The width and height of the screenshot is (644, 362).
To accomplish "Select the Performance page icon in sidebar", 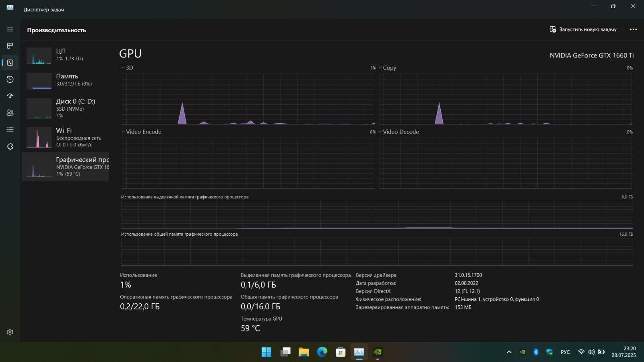I will [x=10, y=63].
